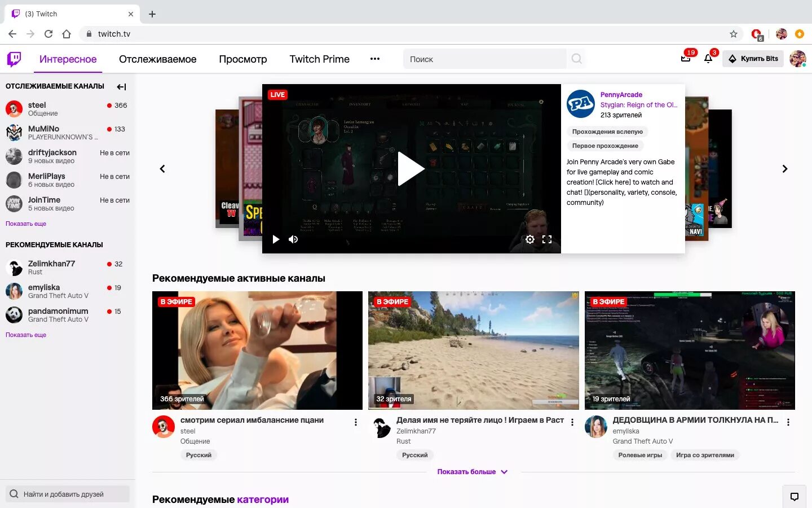Go to previous carousel stream

[162, 169]
